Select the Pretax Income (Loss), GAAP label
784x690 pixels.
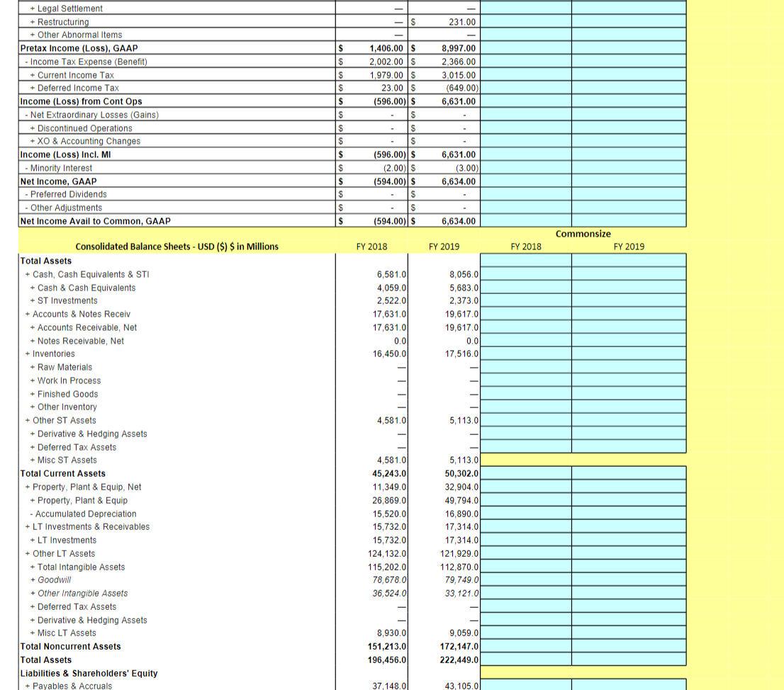tap(78, 48)
